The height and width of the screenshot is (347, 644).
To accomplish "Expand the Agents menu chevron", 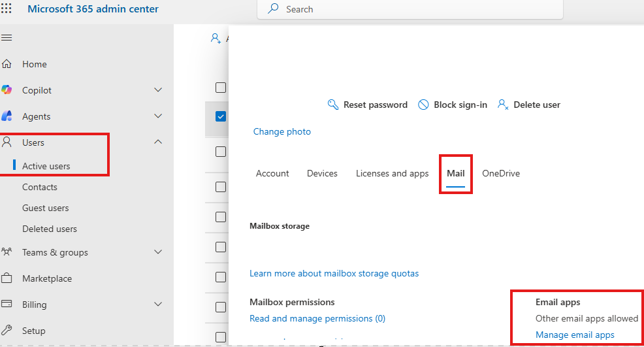I will [x=158, y=116].
